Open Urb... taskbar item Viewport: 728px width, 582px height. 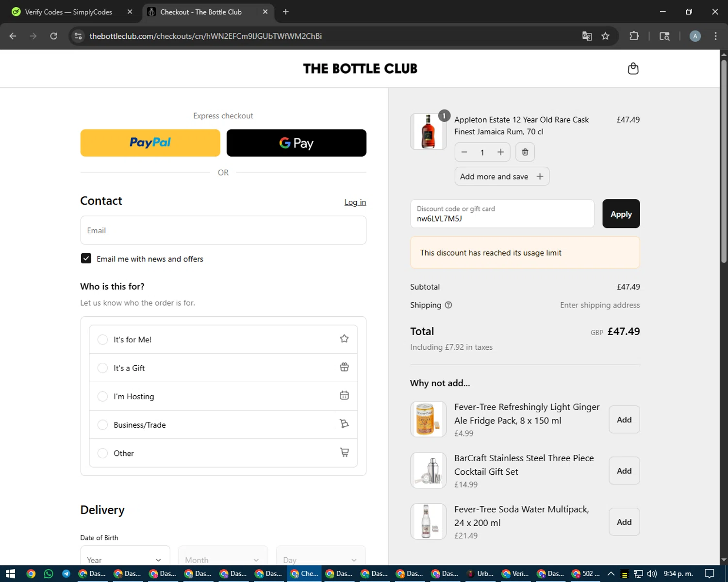(x=480, y=574)
